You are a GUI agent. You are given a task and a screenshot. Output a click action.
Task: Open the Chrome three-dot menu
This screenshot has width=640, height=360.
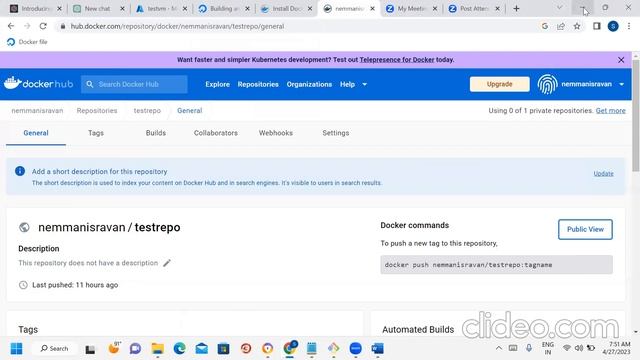629,26
